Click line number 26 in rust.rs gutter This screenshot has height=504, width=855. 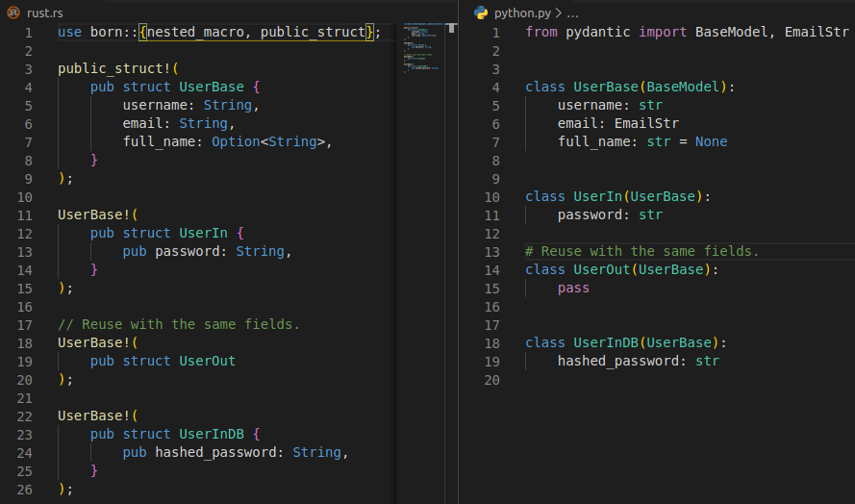coord(25,490)
